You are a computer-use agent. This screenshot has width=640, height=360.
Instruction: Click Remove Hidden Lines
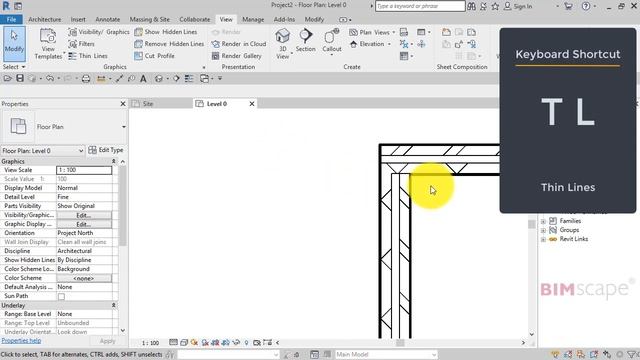[169, 44]
